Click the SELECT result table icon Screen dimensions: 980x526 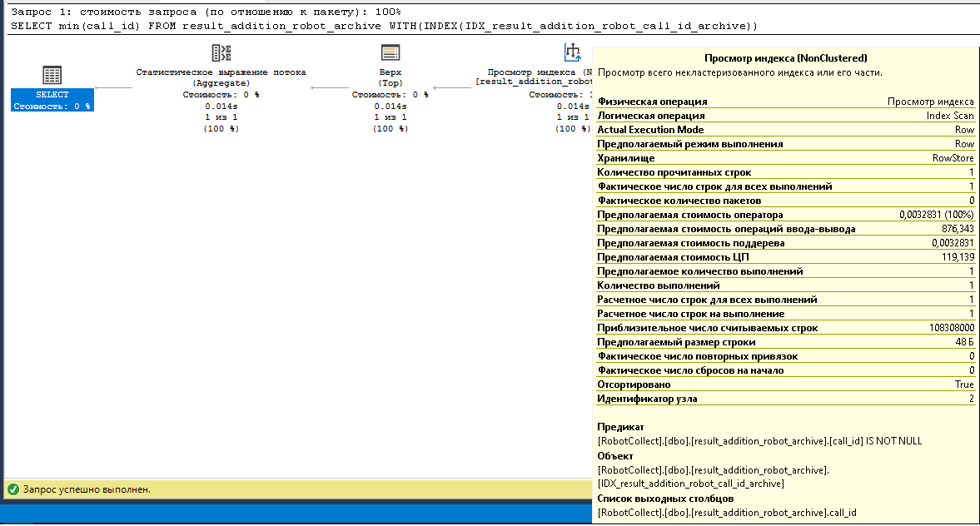(52, 74)
